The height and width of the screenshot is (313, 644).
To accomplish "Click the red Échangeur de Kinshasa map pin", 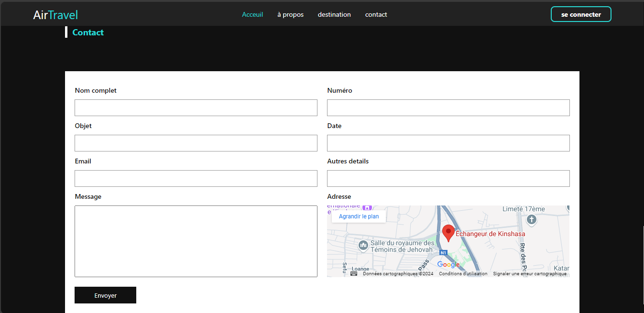I will 448,233.
